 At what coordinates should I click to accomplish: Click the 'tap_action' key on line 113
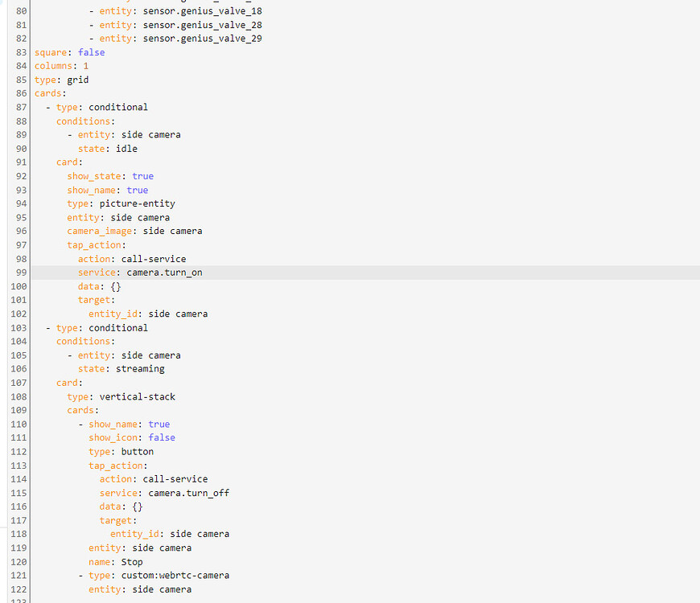click(x=115, y=466)
